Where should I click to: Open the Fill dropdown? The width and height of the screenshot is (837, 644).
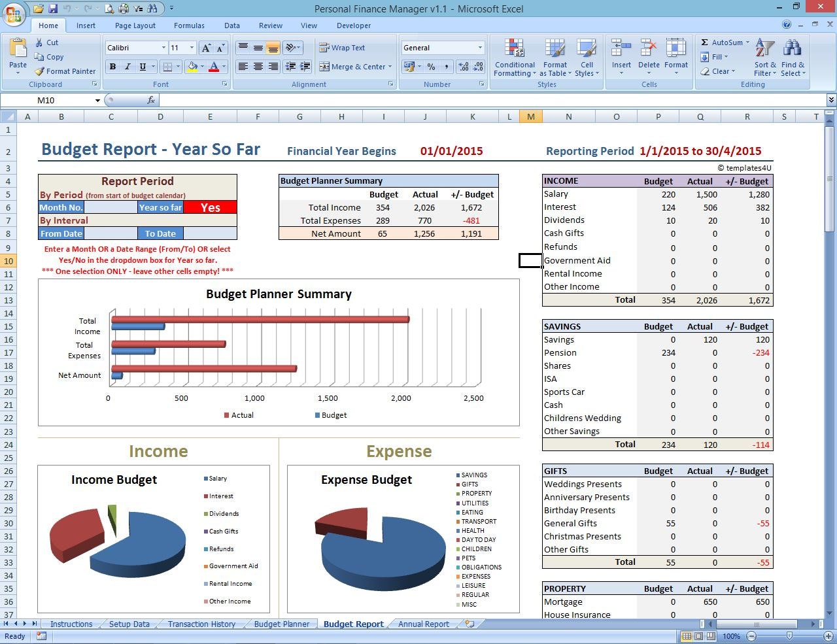click(x=713, y=57)
